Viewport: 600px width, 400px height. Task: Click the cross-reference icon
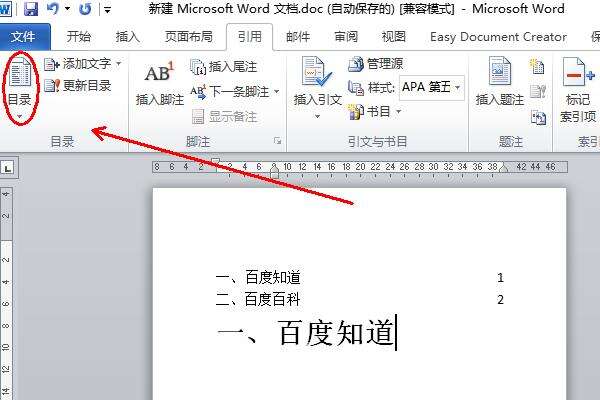(x=538, y=117)
